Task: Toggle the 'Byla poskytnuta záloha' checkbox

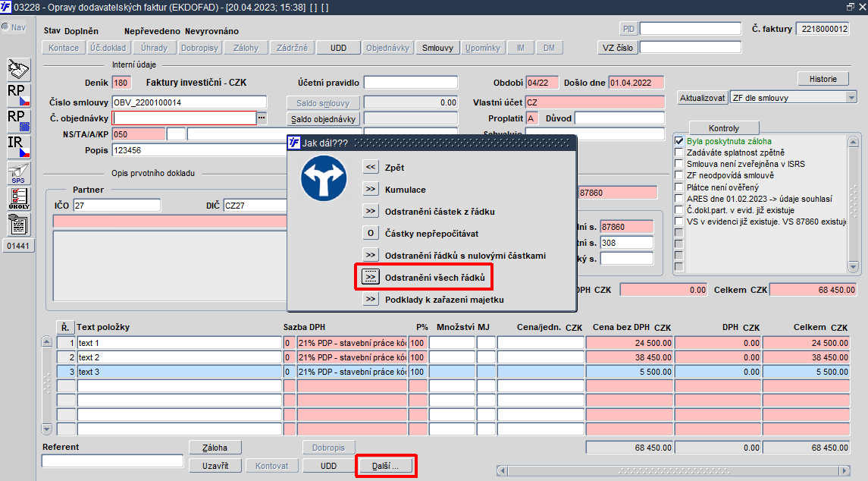Action: coord(679,141)
